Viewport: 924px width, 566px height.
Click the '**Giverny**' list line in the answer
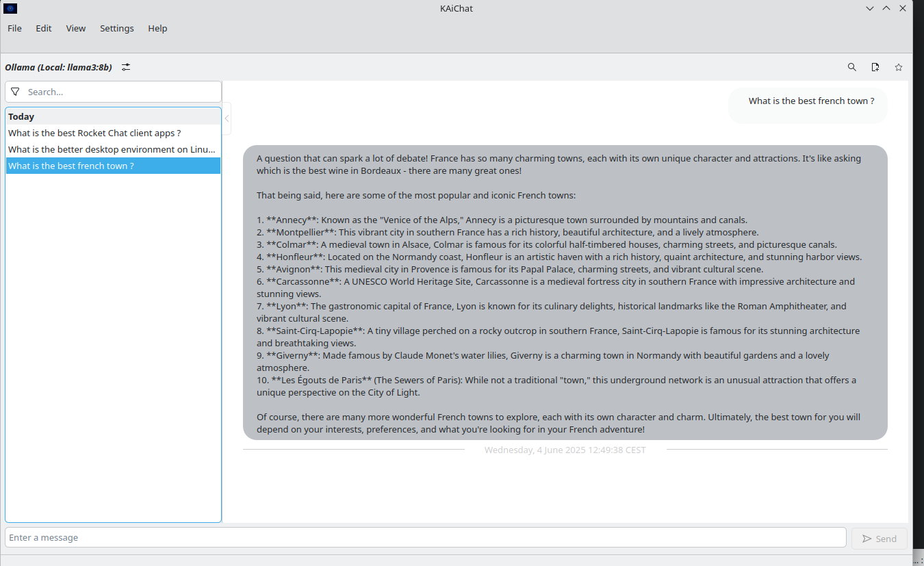[x=543, y=361]
